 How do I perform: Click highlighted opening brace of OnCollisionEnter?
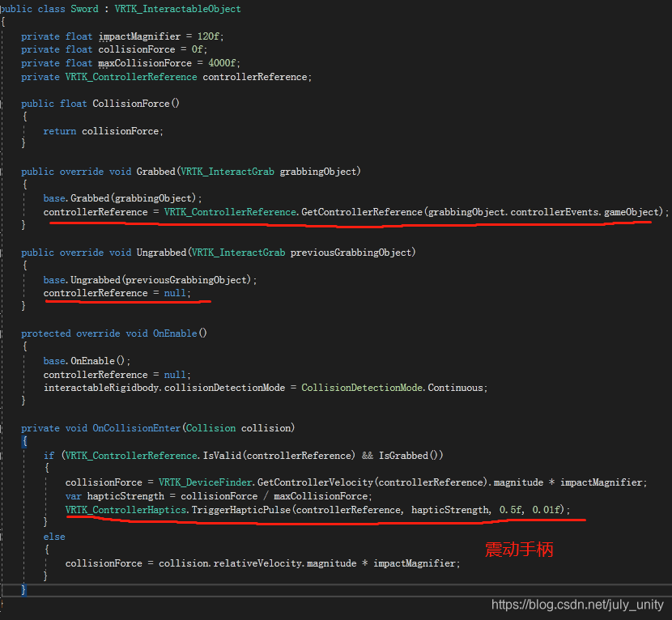24,441
